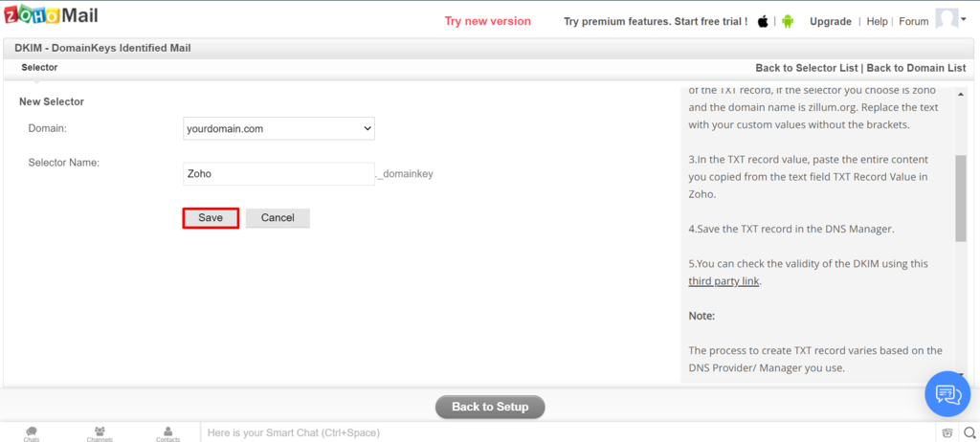980x442 pixels.
Task: Save the new selector
Action: coord(211,218)
